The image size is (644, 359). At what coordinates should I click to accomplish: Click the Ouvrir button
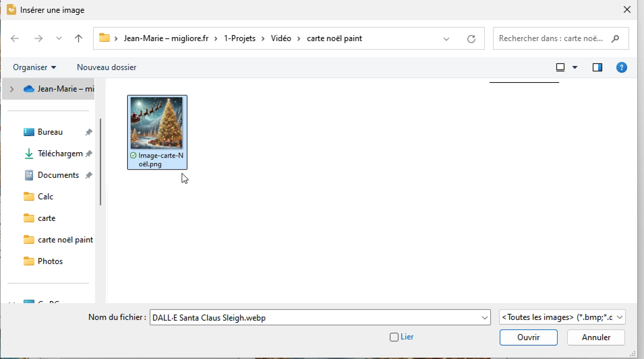(528, 337)
